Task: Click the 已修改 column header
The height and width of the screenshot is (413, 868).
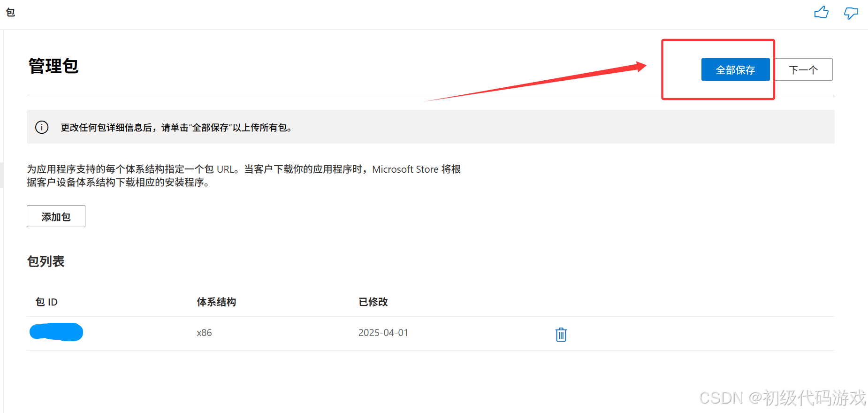Action: pos(373,302)
